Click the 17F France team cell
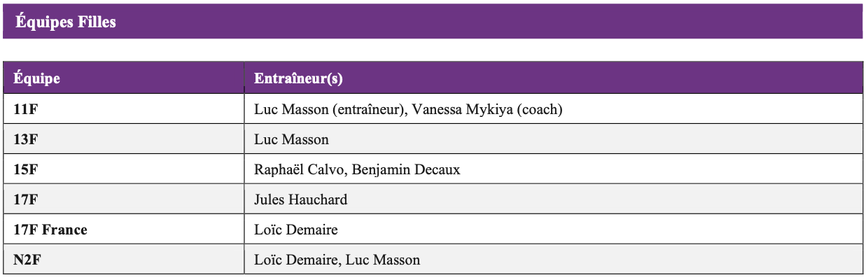The width and height of the screenshot is (868, 280). (x=124, y=230)
